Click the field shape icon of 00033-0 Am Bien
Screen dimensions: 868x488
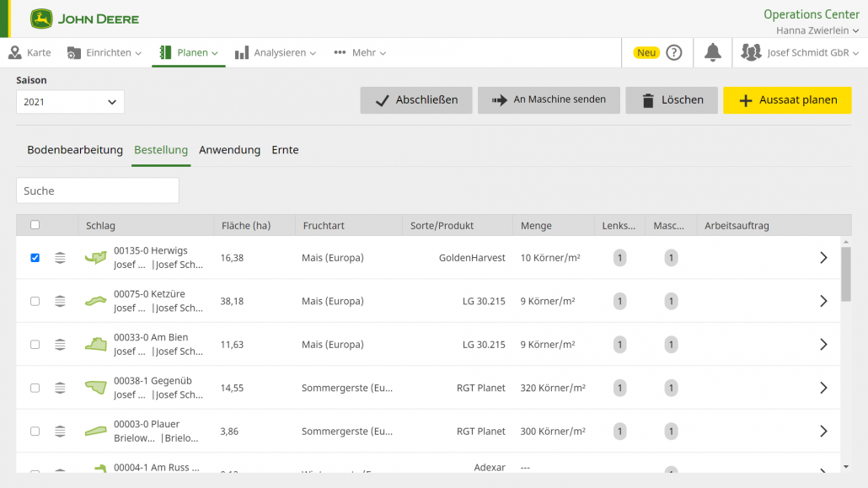[96, 345]
